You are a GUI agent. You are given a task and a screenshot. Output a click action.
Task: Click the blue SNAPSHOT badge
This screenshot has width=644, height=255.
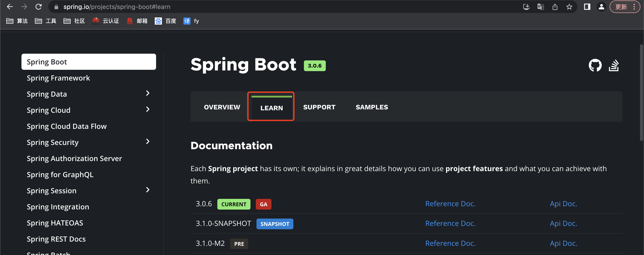[x=275, y=224]
